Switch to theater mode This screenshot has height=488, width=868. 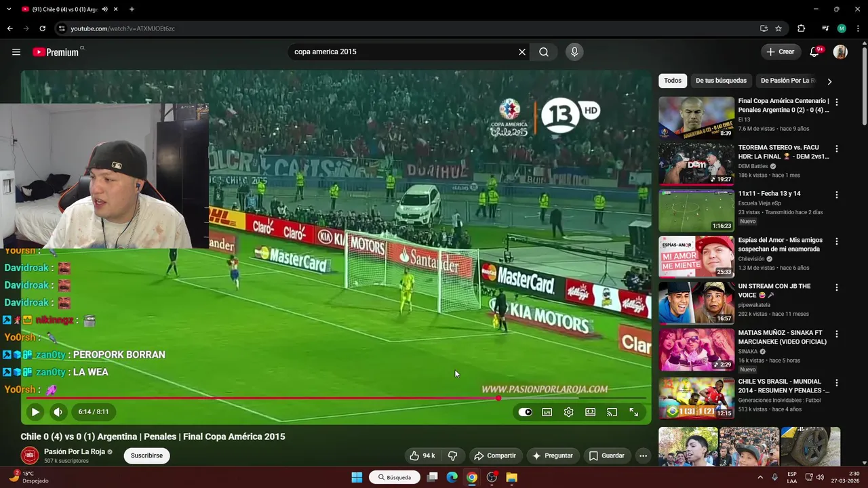tap(591, 411)
